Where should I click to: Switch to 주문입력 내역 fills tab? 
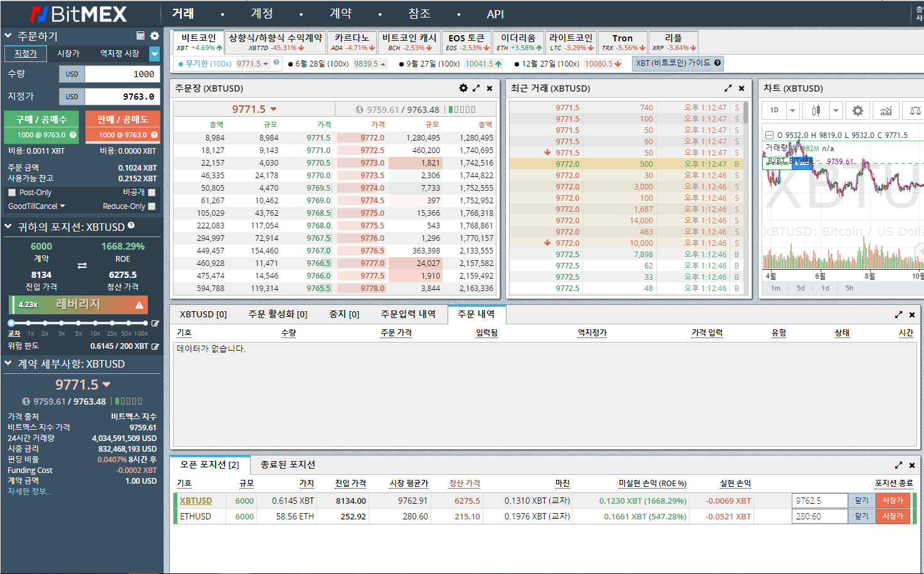point(408,314)
